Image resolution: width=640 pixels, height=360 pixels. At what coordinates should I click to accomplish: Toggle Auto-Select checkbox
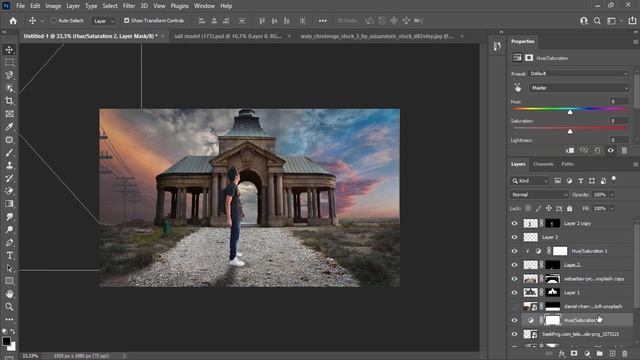(53, 20)
